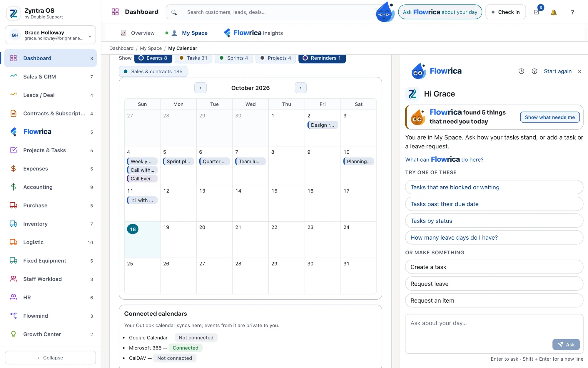Toggle the Projects 4 filter
588x368 pixels.
[275, 58]
